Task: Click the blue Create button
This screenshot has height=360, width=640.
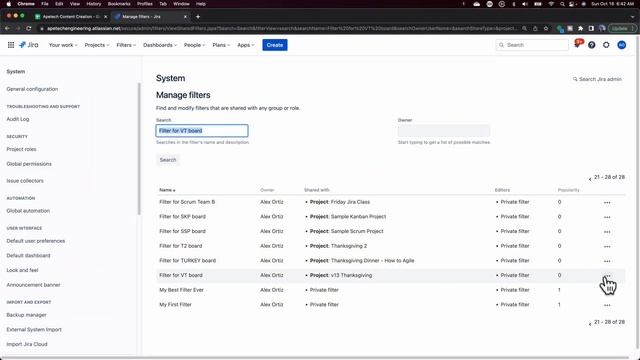Action: [x=275, y=45]
